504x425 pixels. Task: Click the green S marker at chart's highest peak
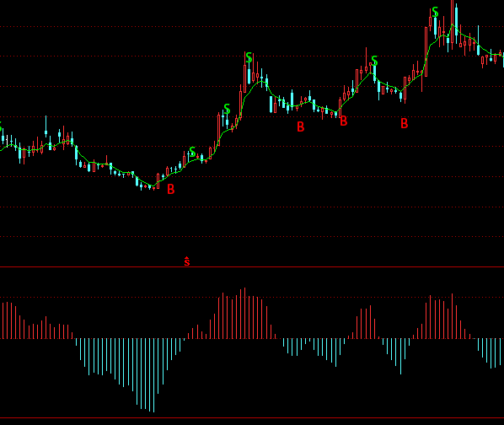[x=435, y=12]
